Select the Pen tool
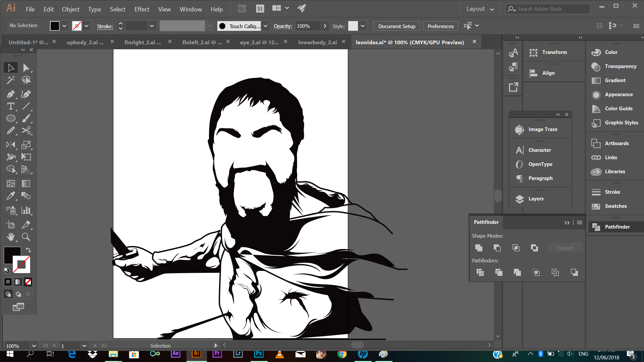 (10, 95)
